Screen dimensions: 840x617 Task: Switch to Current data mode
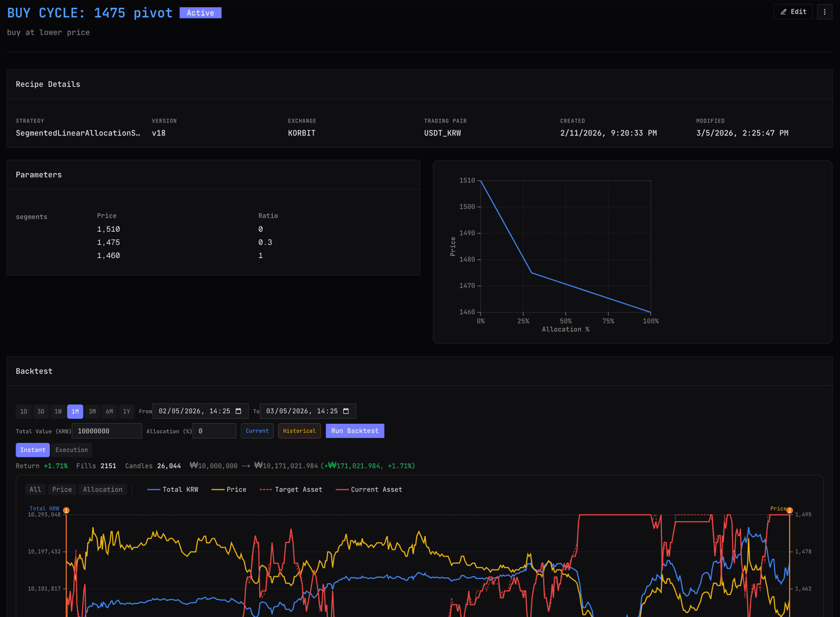coord(257,431)
